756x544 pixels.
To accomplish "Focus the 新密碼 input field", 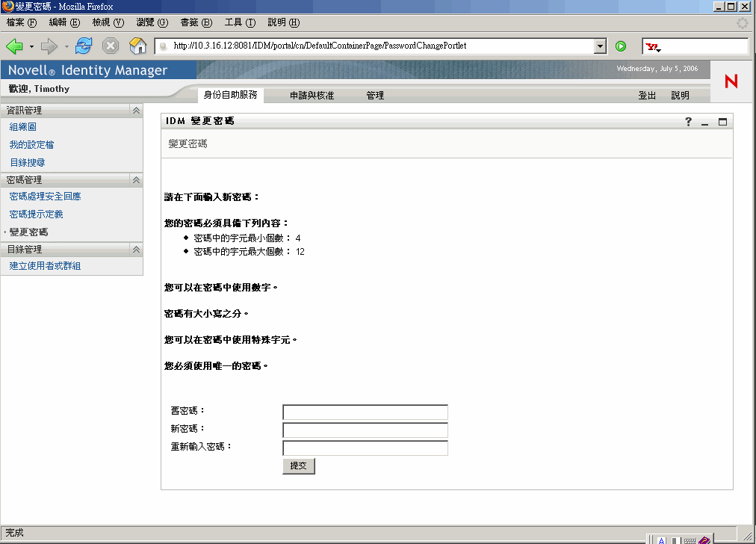I will [x=365, y=430].
